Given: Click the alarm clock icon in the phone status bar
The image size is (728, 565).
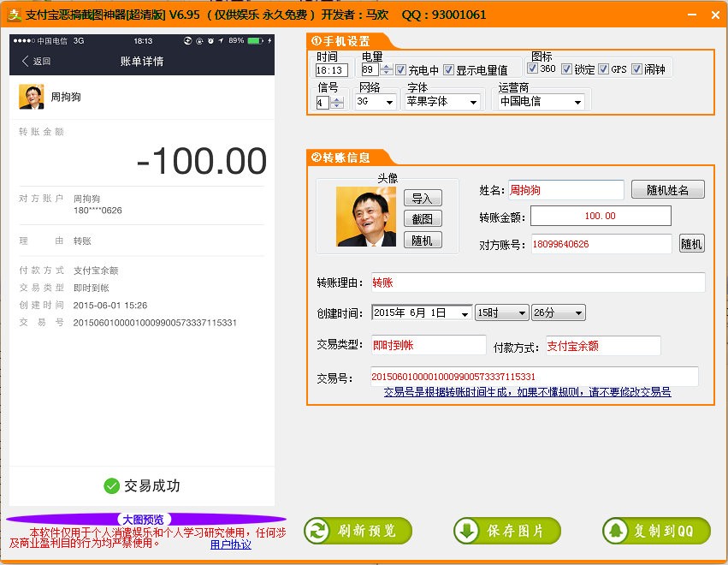Looking at the screenshot, I should pyautogui.click(x=210, y=41).
